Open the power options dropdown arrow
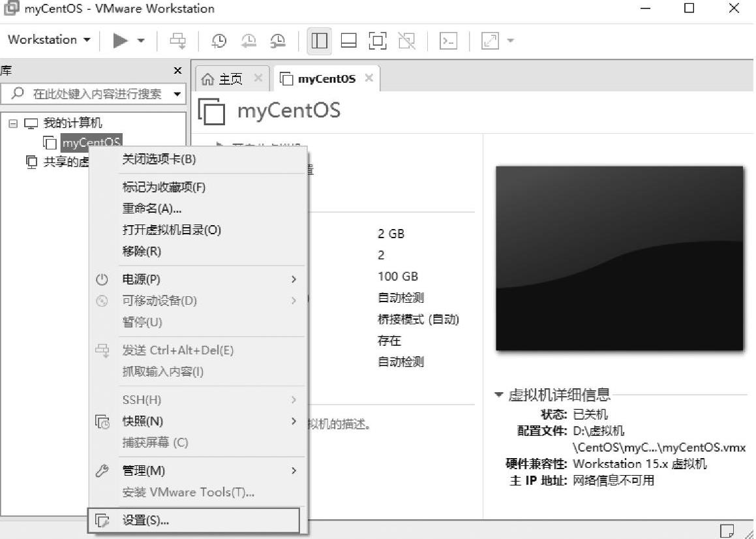 (142, 40)
